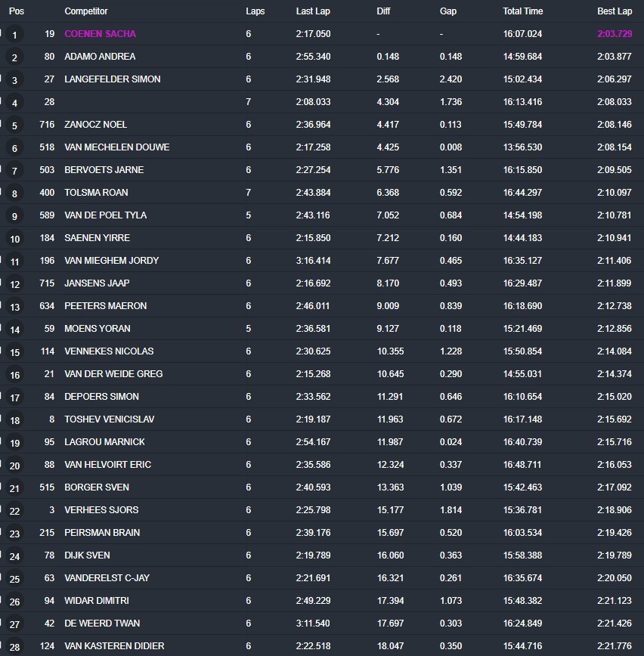Select race number 716 in Zanocz row
The width and height of the screenshot is (644, 656).
(x=47, y=125)
